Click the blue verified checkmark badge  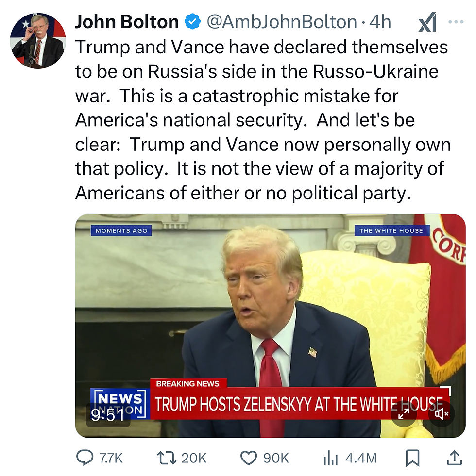(193, 22)
